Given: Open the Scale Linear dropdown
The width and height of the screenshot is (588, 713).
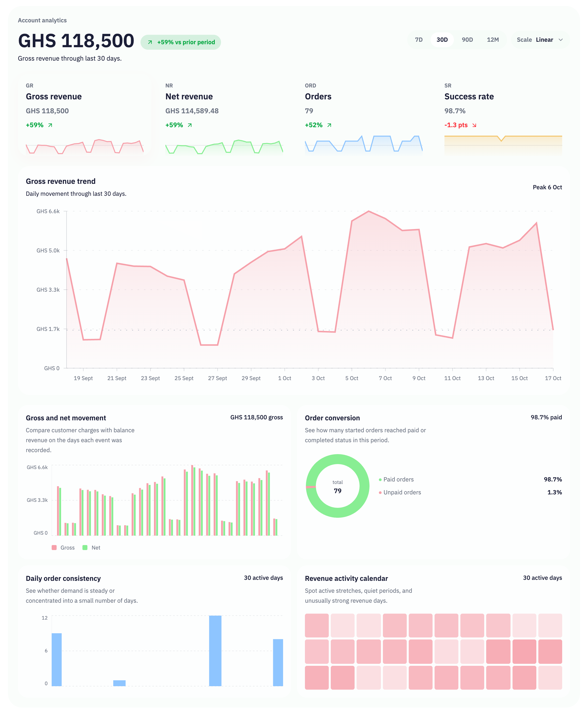Looking at the screenshot, I should tap(540, 40).
